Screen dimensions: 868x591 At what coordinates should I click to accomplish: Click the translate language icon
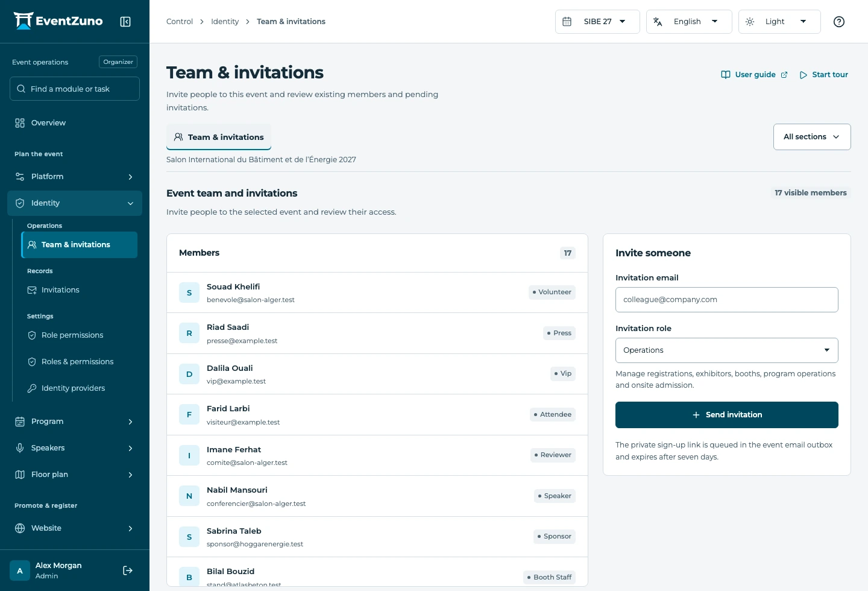pos(658,22)
